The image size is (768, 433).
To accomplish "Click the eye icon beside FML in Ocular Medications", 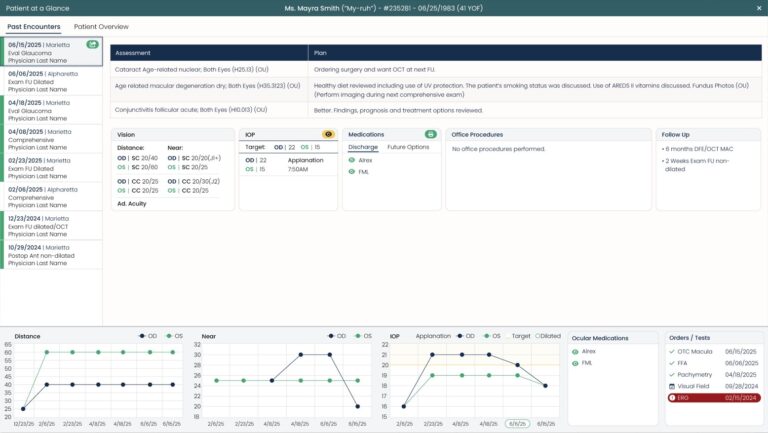I will coord(575,363).
